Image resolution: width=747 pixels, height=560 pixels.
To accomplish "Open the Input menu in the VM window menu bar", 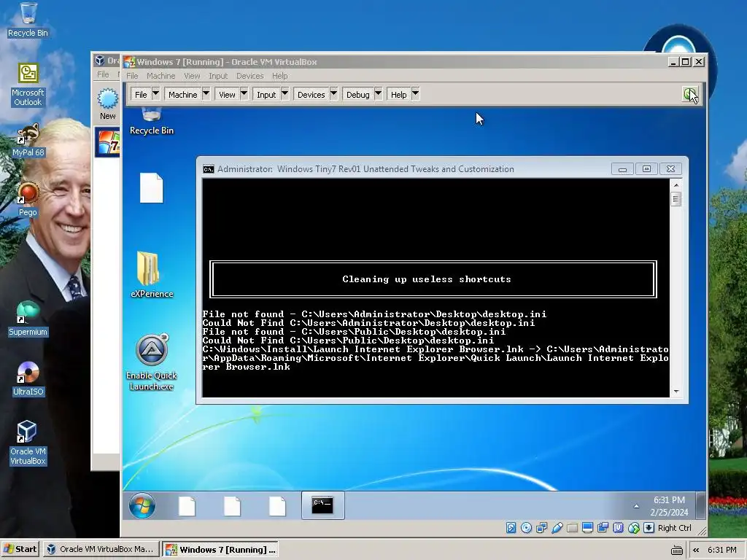I will click(x=217, y=76).
